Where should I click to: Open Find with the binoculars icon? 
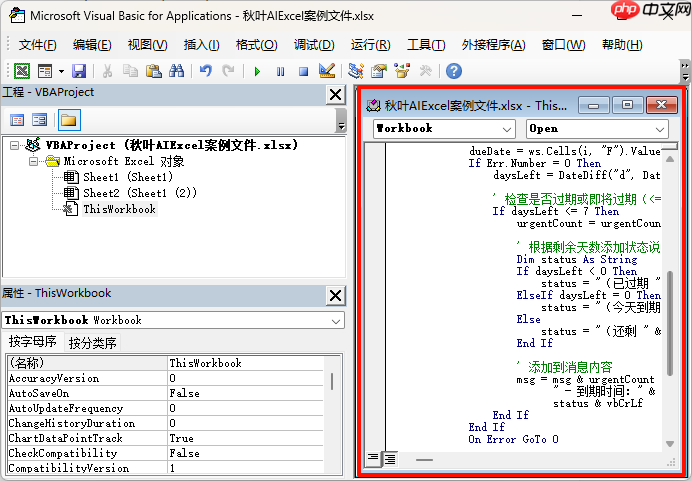177,71
